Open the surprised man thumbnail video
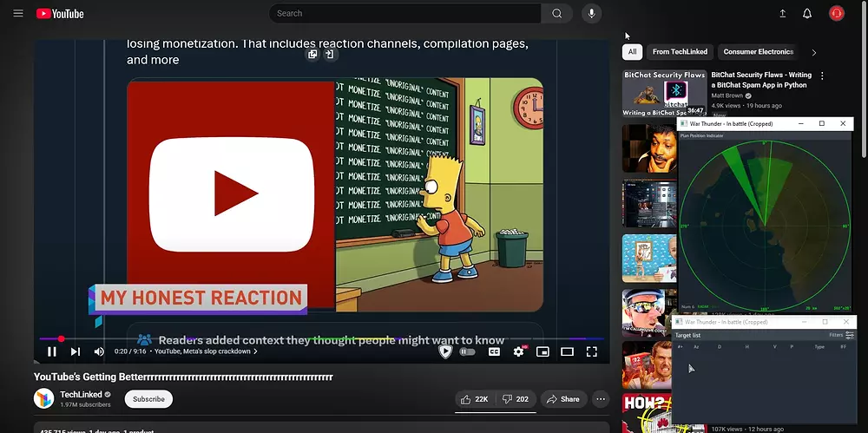868x433 pixels. click(649, 148)
